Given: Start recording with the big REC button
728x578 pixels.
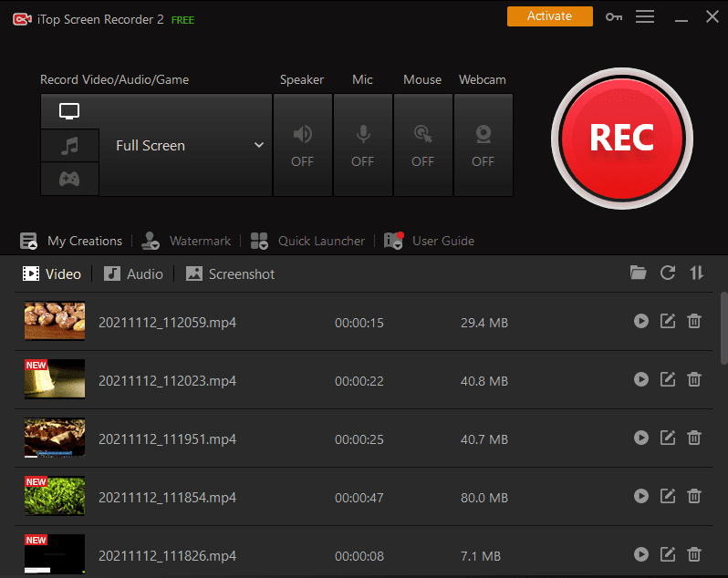Looking at the screenshot, I should pyautogui.click(x=621, y=139).
